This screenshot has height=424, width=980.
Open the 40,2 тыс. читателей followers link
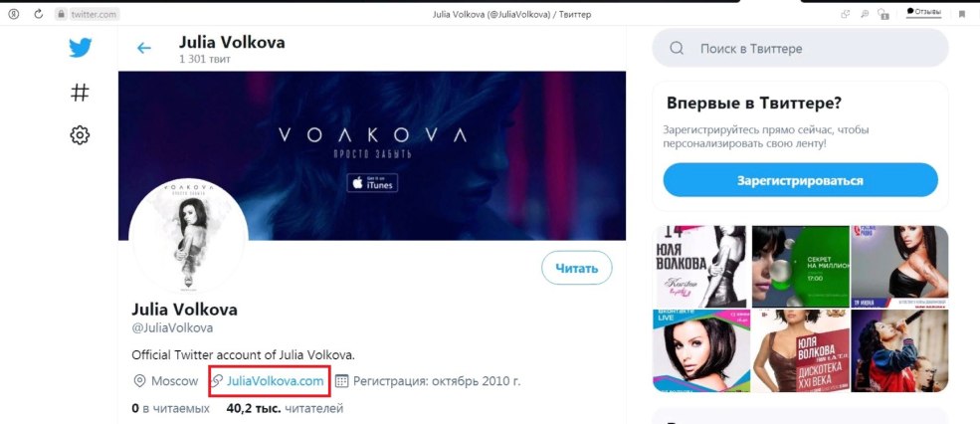tap(285, 408)
